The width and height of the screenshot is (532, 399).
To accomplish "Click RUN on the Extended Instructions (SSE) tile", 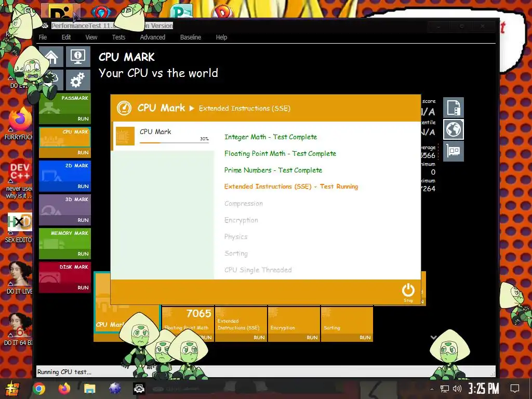I will (x=259, y=337).
